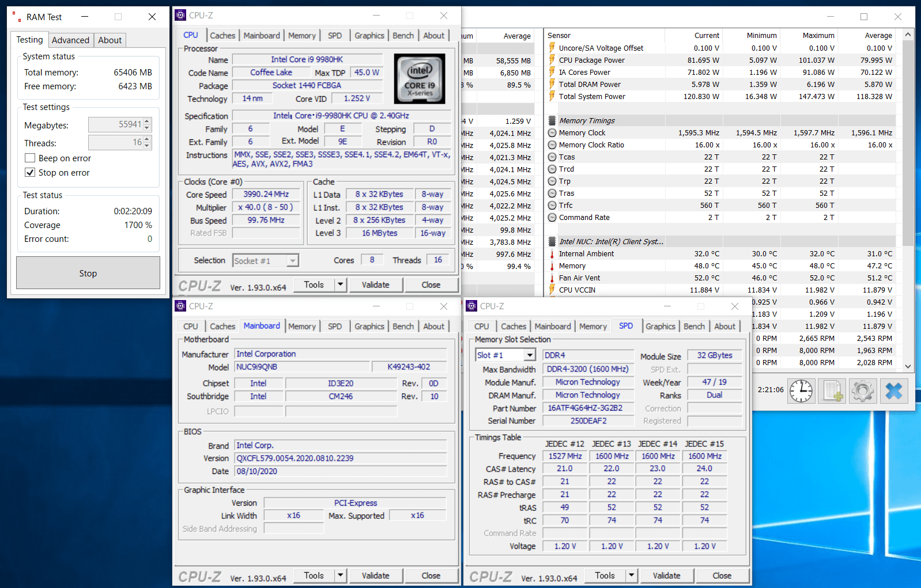Viewport: 921px width, 588px height.
Task: Click the Threads input field in RAM Test
Action: (115, 142)
